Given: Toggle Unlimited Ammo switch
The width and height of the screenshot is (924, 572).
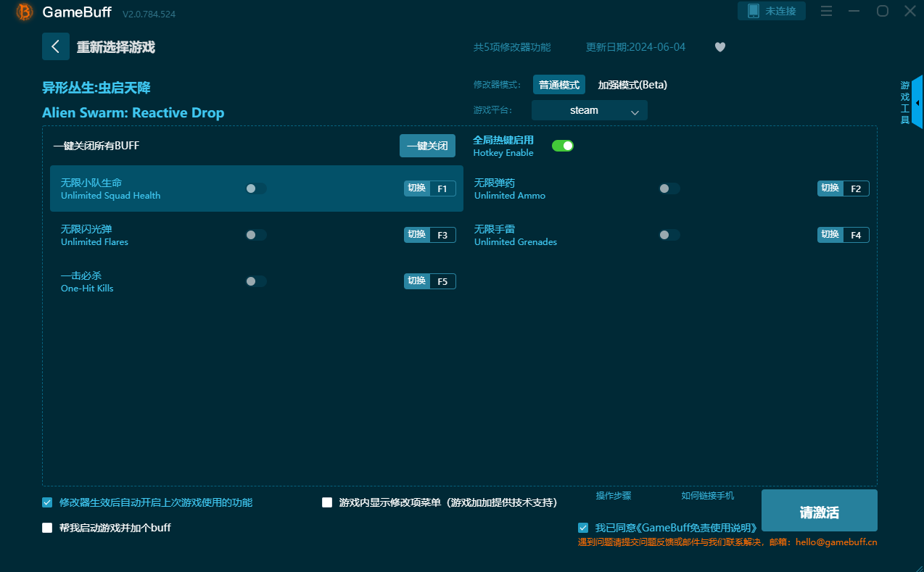Looking at the screenshot, I should tap(669, 188).
